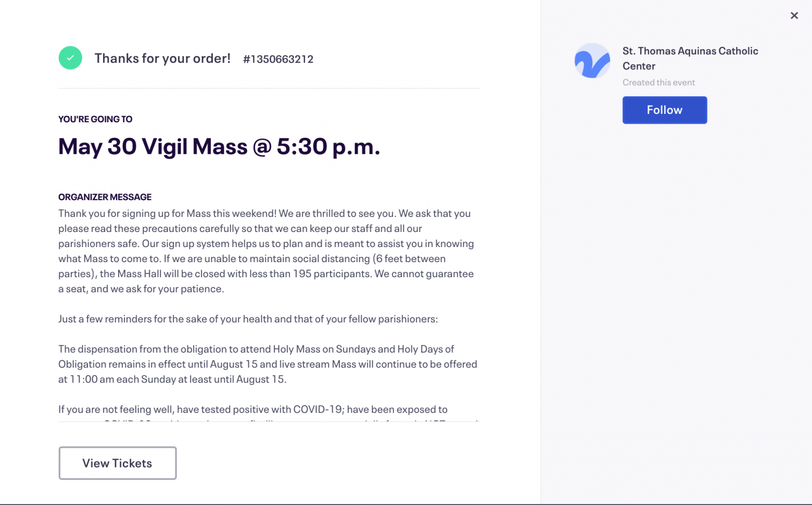Open View Tickets
The height and width of the screenshot is (505, 812).
[118, 463]
